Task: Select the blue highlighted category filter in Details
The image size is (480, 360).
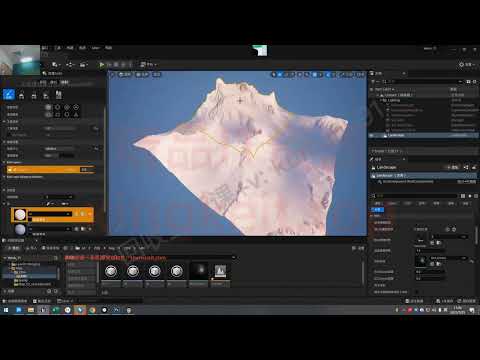Action: click(378, 210)
